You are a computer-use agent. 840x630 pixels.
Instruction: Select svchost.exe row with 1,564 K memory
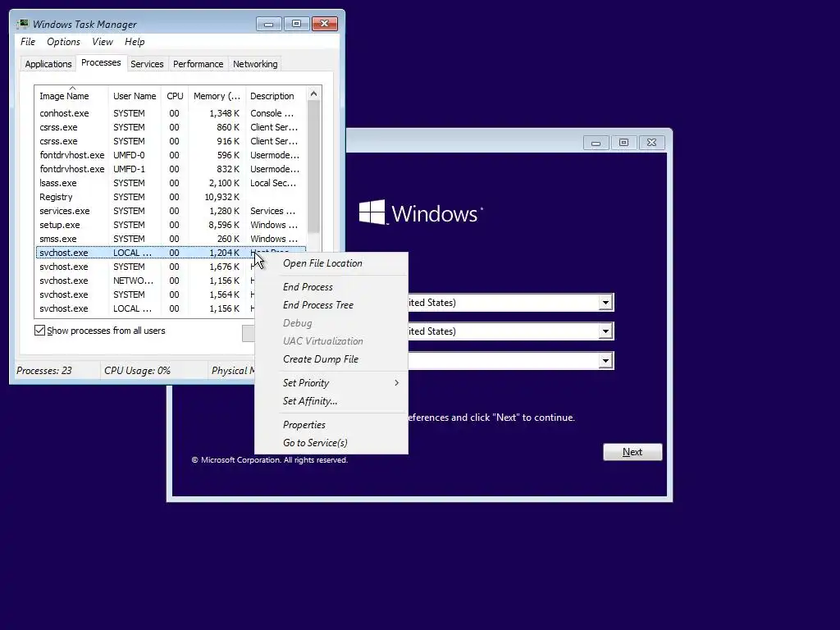(x=145, y=294)
